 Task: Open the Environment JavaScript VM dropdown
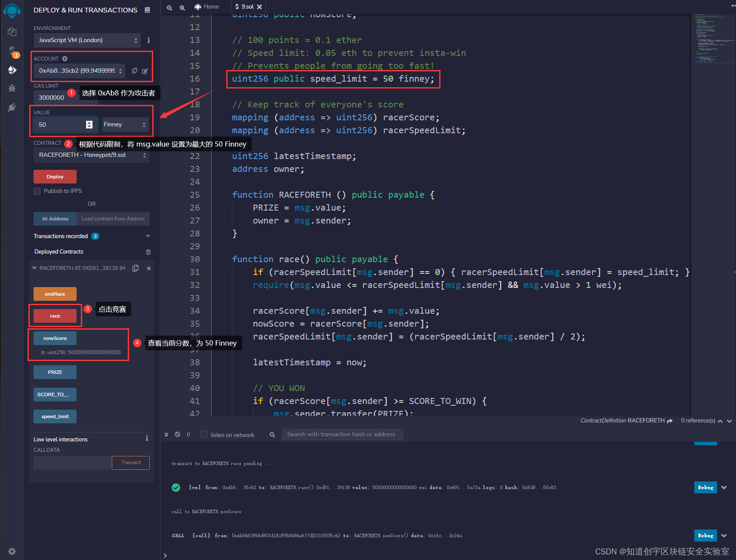tap(87, 40)
